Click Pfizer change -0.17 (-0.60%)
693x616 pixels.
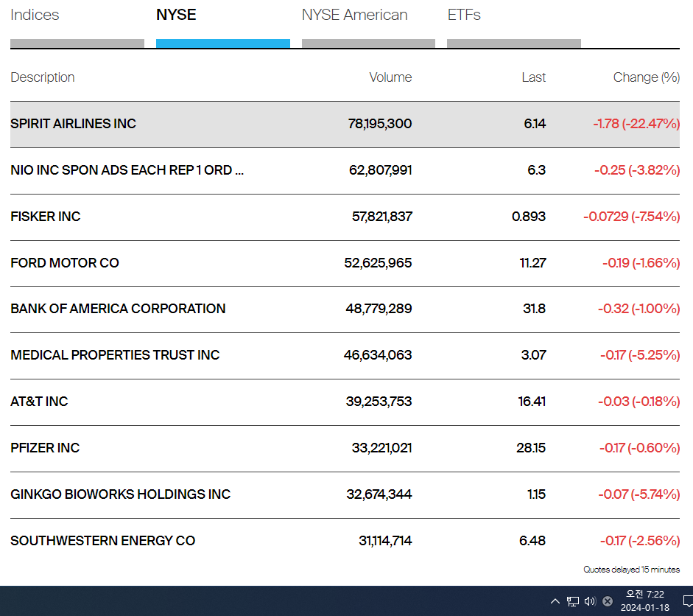tap(639, 448)
